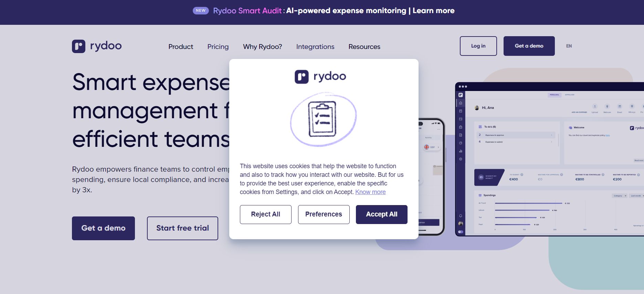Click the help icon beside Waiting to be Reported
The width and height of the screenshot is (644, 294).
tap(638, 175)
